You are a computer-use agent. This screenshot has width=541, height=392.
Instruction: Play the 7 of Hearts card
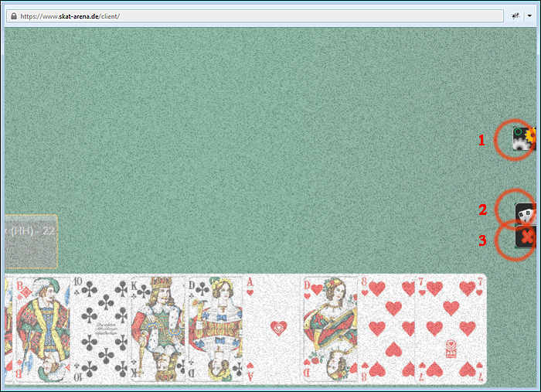451,329
